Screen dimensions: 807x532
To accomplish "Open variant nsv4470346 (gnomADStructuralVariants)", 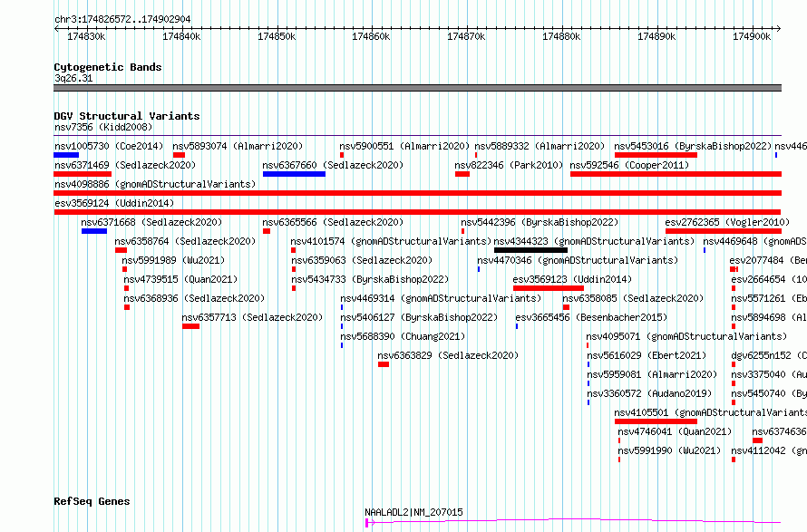I will 578,260.
